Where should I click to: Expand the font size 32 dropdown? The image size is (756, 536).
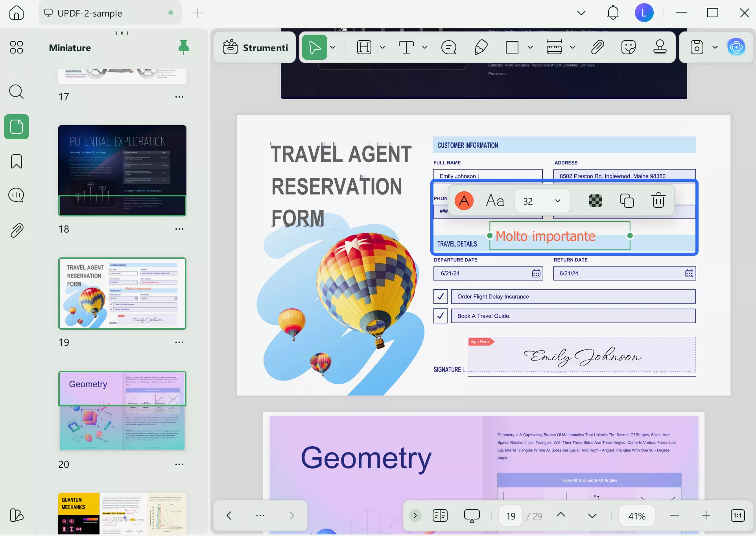(x=557, y=201)
